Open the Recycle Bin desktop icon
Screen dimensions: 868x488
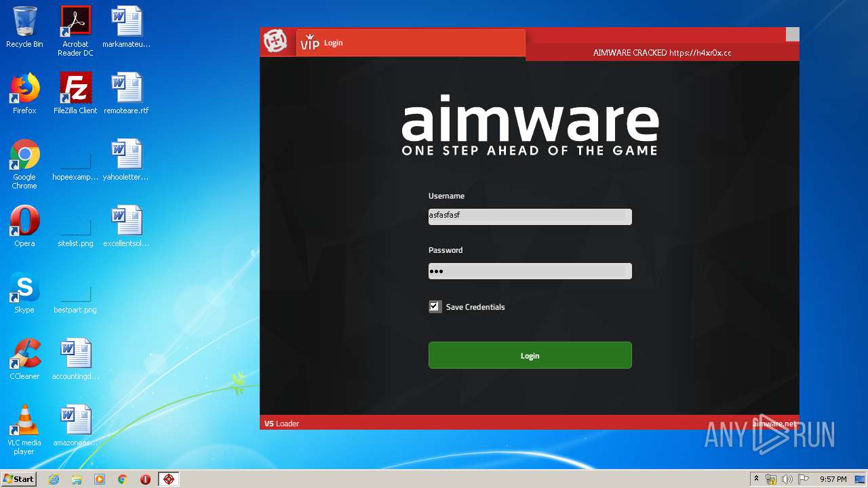point(24,27)
